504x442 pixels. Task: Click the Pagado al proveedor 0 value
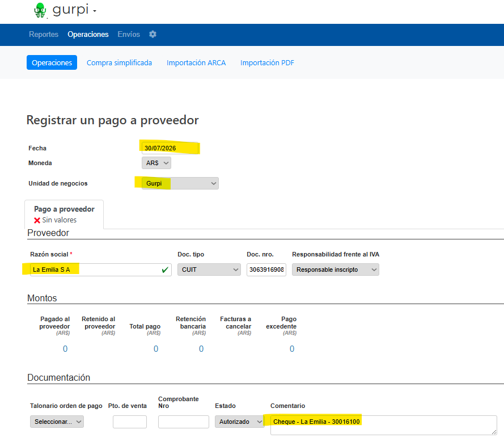[65, 349]
